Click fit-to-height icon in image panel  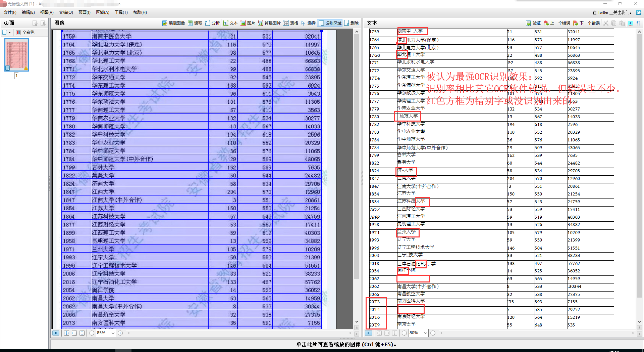pos(82,333)
